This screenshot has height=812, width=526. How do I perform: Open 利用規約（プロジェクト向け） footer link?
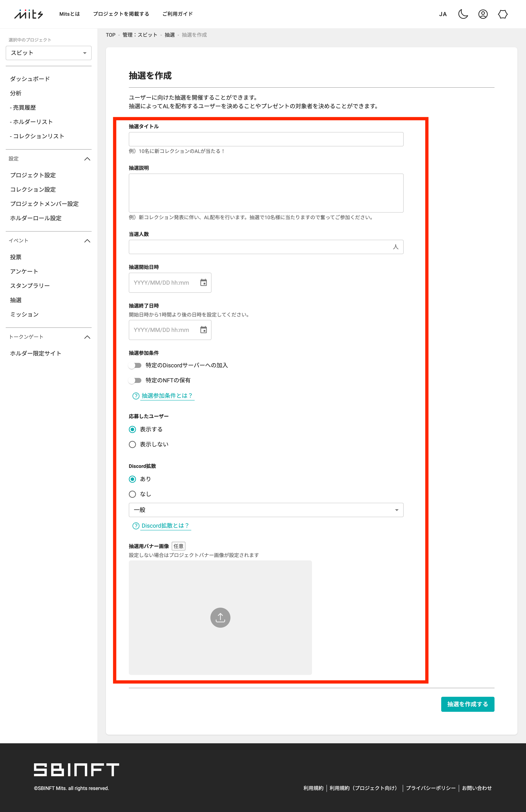365,788
